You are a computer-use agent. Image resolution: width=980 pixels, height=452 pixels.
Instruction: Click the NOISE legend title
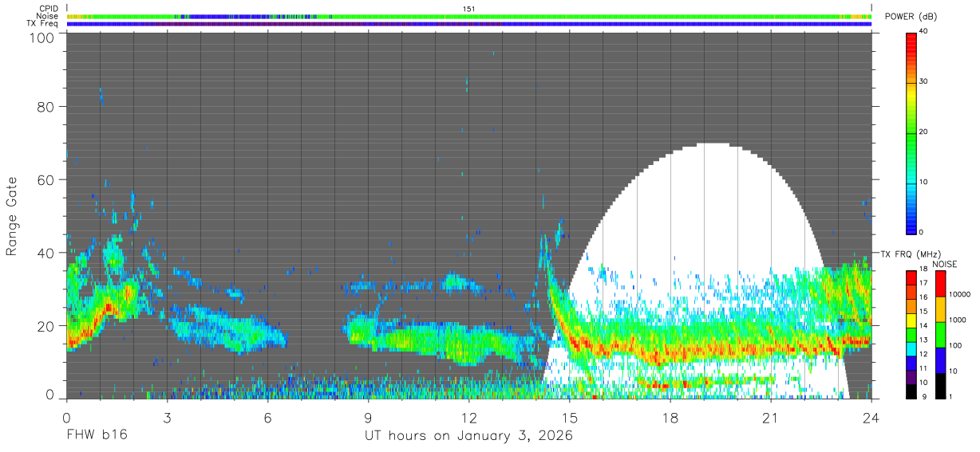[x=945, y=264]
